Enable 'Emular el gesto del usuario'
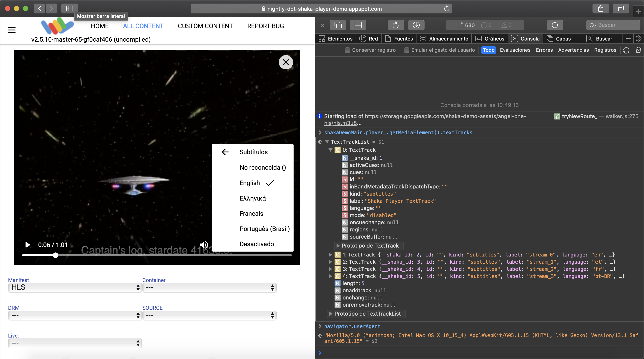The image size is (644, 359). [x=406, y=50]
